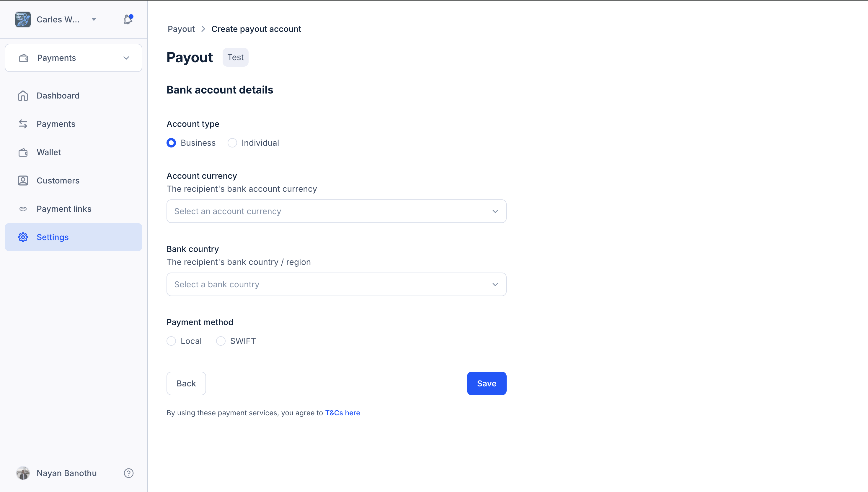Click the Customers profile icon
868x492 pixels.
[23, 181]
